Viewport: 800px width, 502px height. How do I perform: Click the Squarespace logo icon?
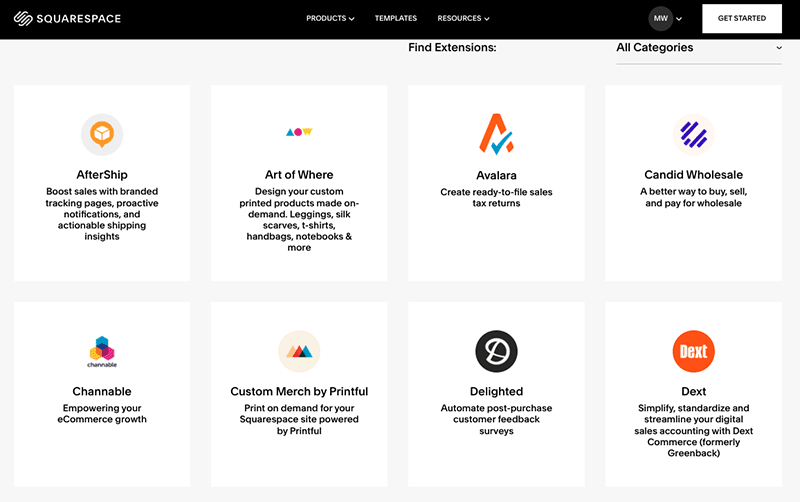tap(23, 18)
